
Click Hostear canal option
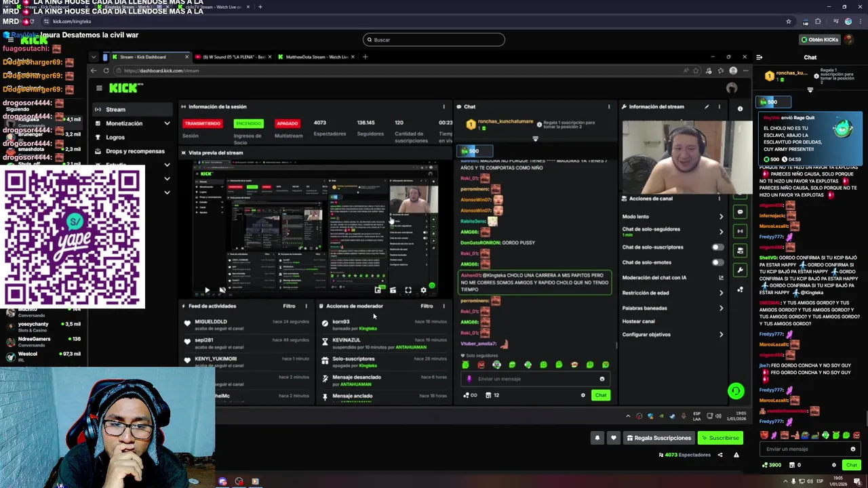(639, 321)
